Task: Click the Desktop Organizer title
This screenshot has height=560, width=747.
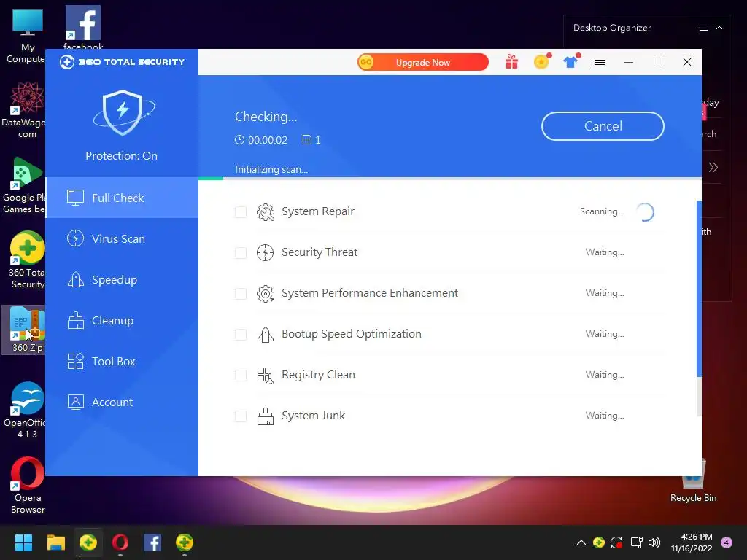Action: tap(612, 28)
